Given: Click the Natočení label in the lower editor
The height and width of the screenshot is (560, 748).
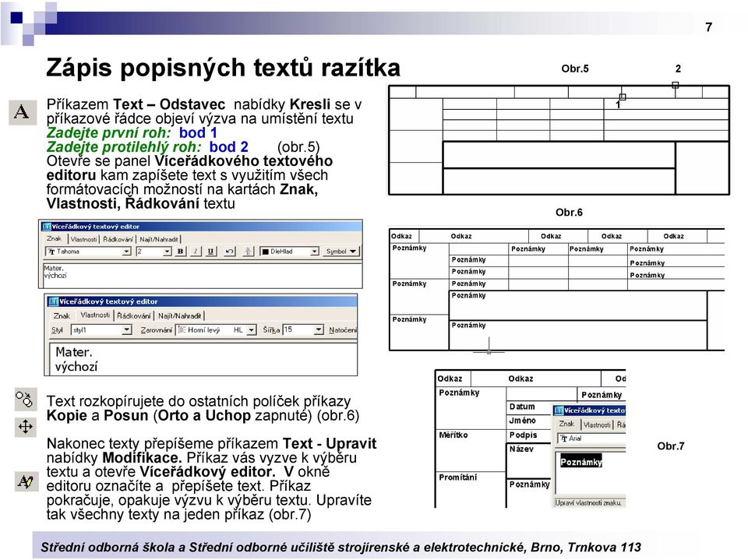Looking at the screenshot, I should pyautogui.click(x=343, y=329).
